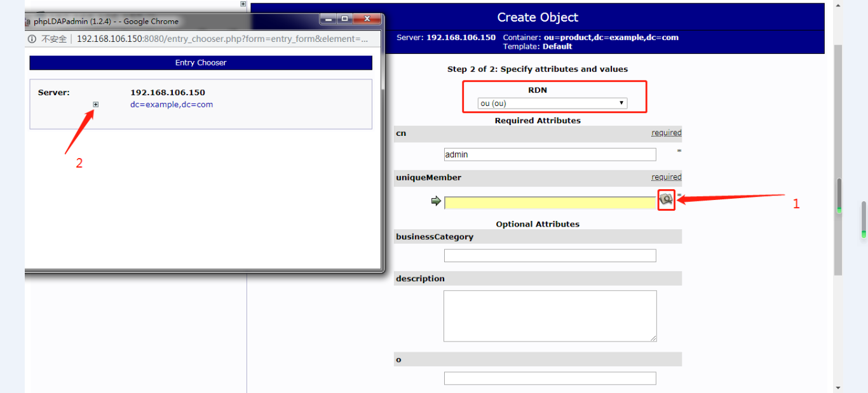
Task: Click the required link beside uniqueMember
Action: [x=666, y=177]
